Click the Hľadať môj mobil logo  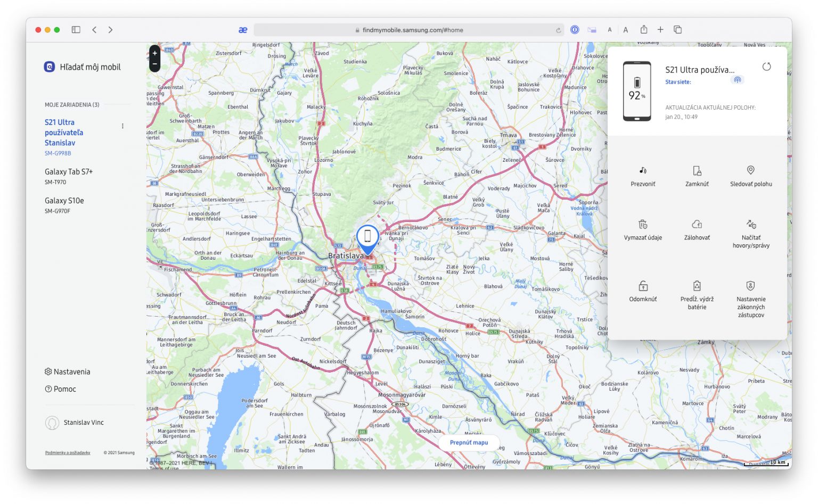coord(50,67)
